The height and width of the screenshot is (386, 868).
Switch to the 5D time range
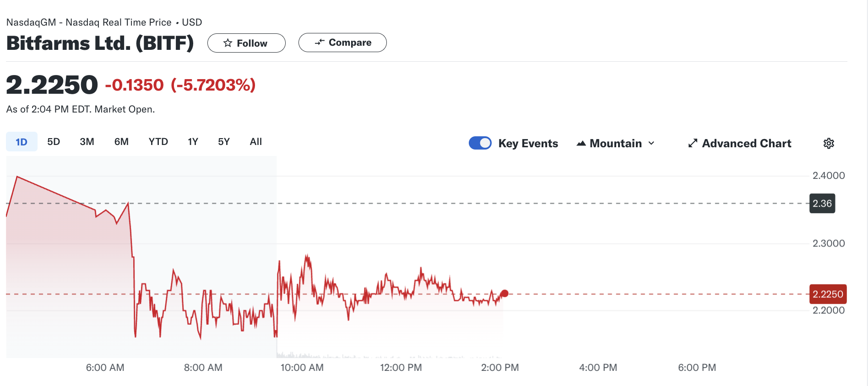pyautogui.click(x=54, y=142)
